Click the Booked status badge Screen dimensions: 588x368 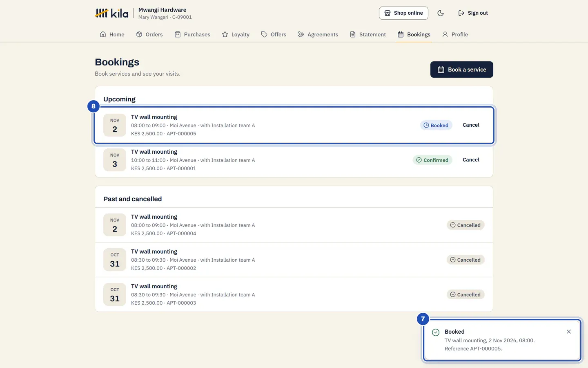click(436, 126)
